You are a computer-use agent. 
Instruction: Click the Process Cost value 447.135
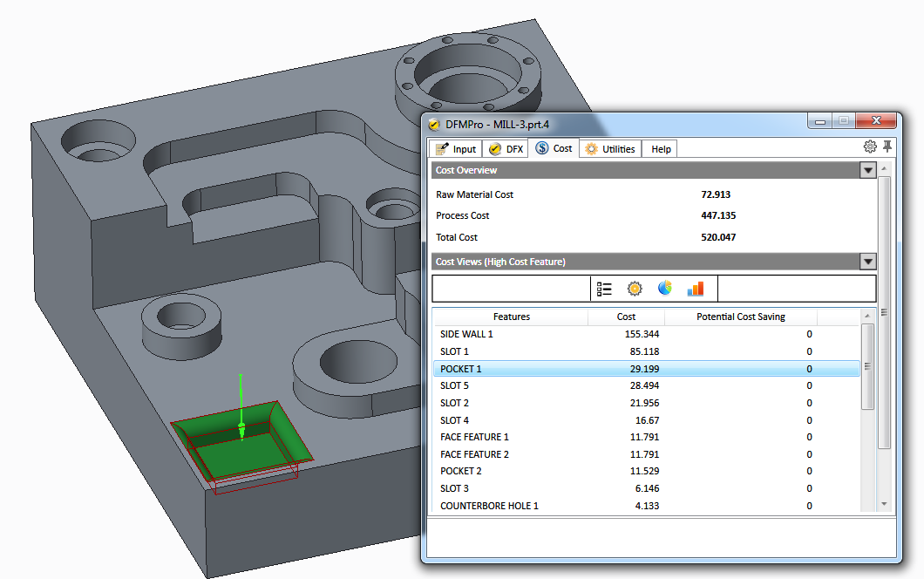718,215
